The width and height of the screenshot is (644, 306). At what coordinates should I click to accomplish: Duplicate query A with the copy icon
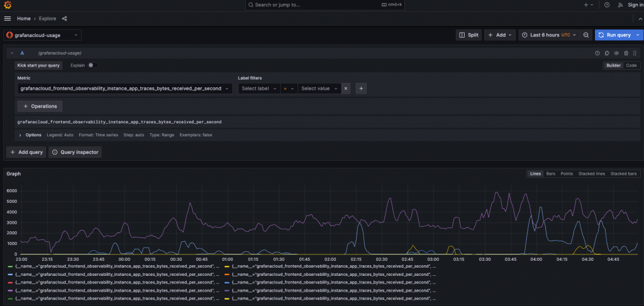(x=607, y=53)
